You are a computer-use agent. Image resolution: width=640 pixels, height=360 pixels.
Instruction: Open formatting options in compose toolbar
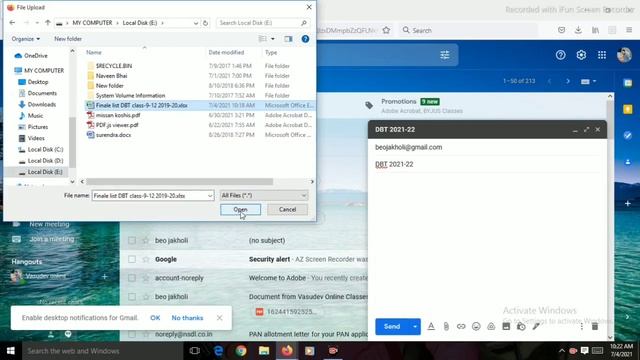431,326
